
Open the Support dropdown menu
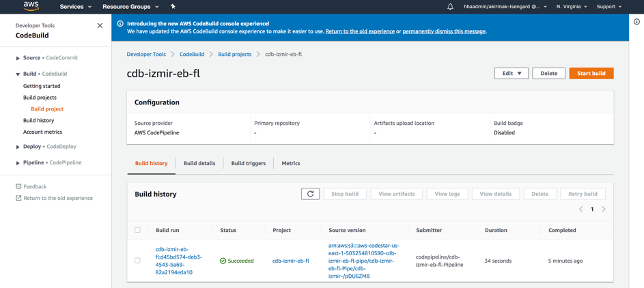(x=608, y=7)
